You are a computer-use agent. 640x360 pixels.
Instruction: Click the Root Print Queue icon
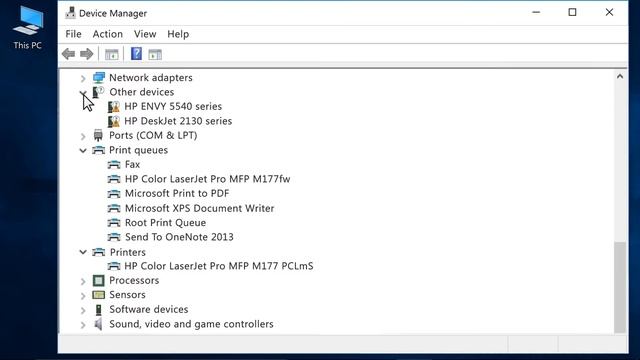click(x=114, y=222)
